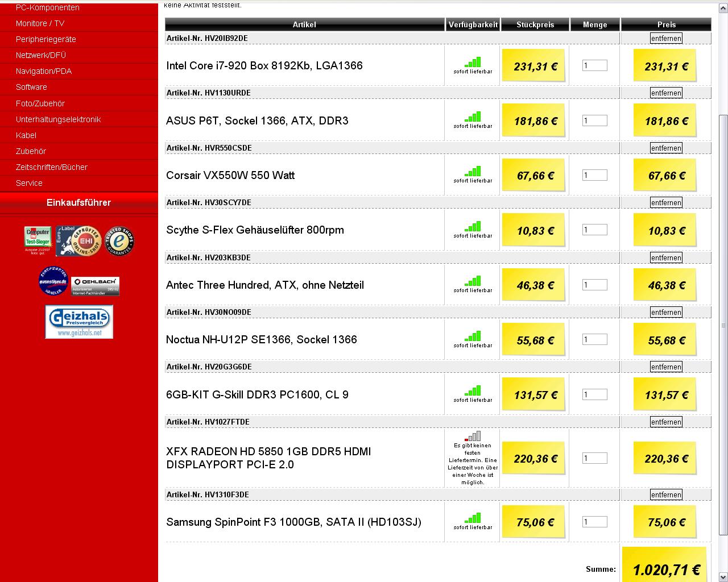Click the Oehlbach dealer logo
The width and height of the screenshot is (728, 582).
95,286
